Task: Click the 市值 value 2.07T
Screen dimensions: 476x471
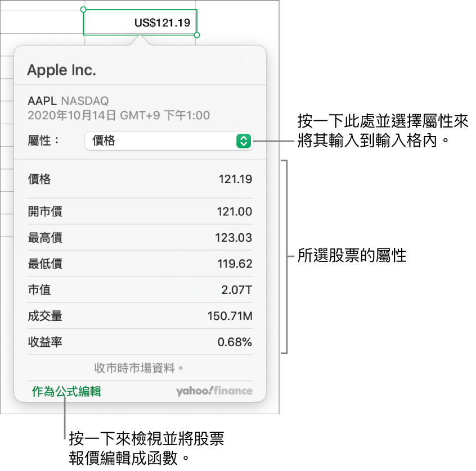Action: point(236,289)
